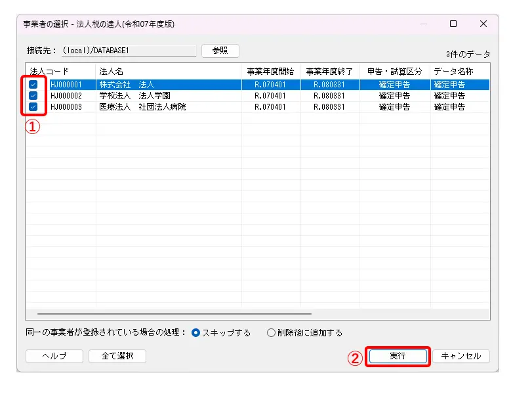Sort by 事業年度開始 column header
The image size is (532, 398).
[x=271, y=71]
